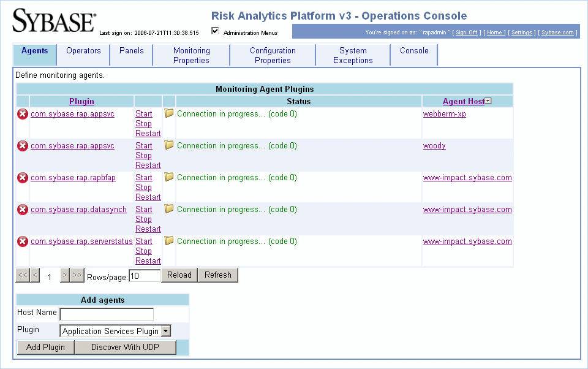Viewport: 588px width, 369px height.
Task: Open folder icon in rapbfap row
Action: click(x=169, y=177)
